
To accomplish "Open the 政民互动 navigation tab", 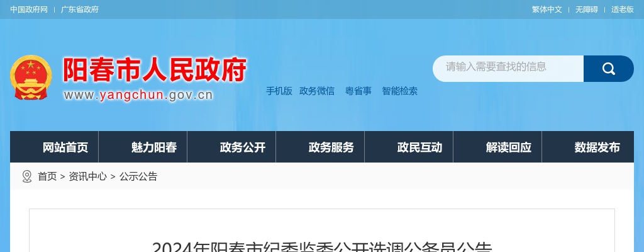I will pos(409,147).
